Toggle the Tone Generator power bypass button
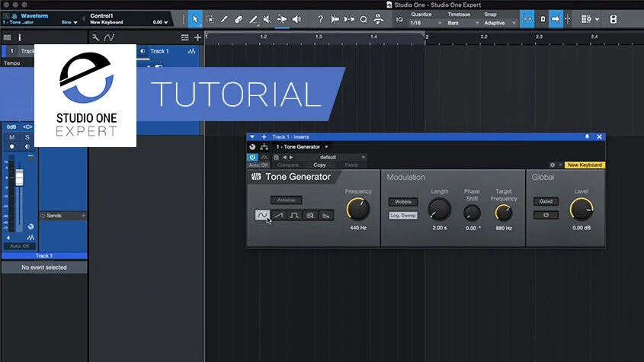This screenshot has height=362, width=644. (x=252, y=157)
